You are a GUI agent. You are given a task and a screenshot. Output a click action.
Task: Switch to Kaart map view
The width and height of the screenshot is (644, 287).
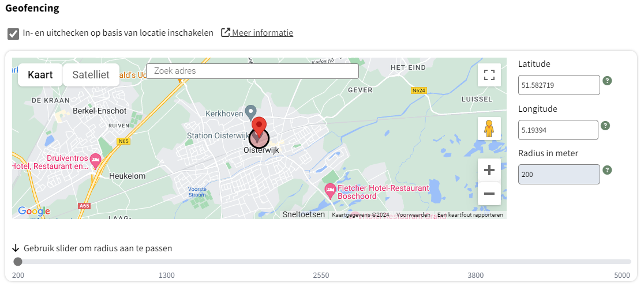point(40,75)
